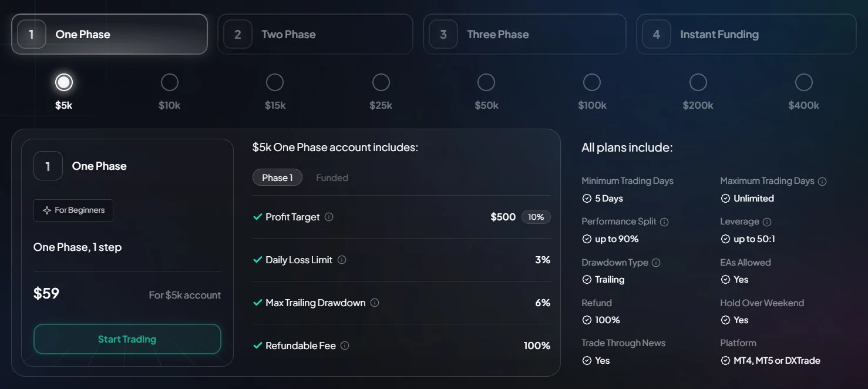Select the Phase 1 pill tab

pyautogui.click(x=277, y=177)
